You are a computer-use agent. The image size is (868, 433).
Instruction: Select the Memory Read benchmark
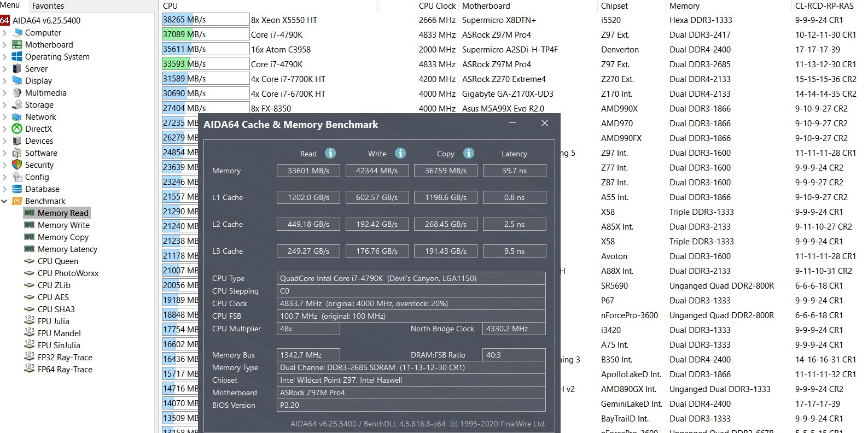63,213
